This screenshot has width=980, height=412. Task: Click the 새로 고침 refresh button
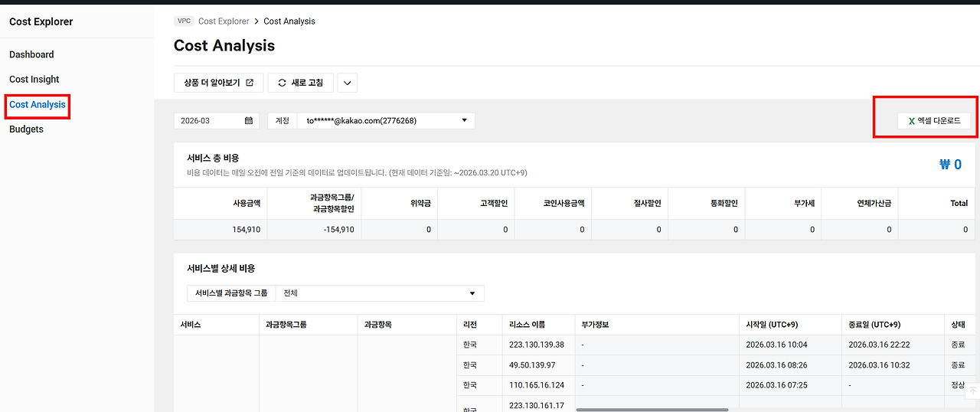coord(300,83)
